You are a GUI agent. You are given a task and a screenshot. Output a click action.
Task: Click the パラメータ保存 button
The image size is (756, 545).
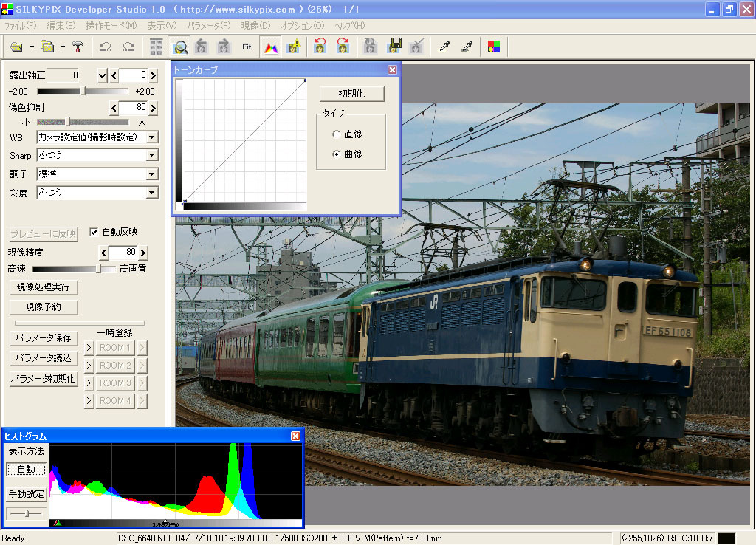click(44, 338)
